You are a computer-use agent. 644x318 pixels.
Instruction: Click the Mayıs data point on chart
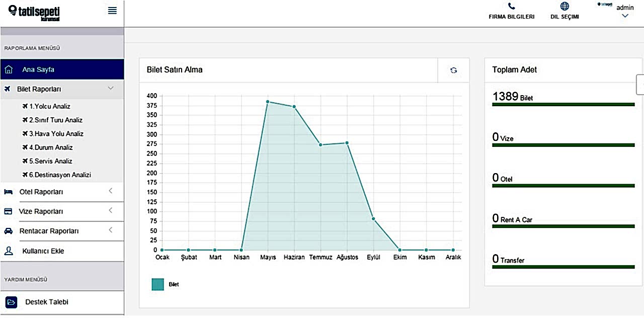[268, 102]
